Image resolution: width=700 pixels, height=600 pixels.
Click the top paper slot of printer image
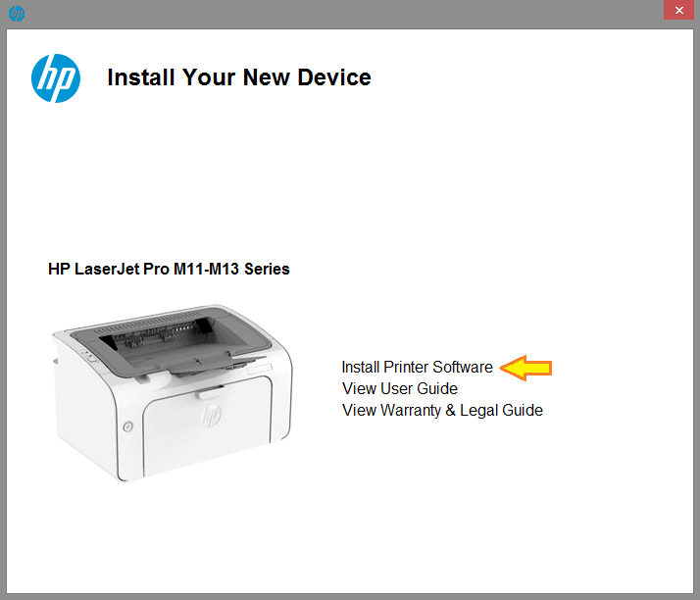pyautogui.click(x=156, y=334)
